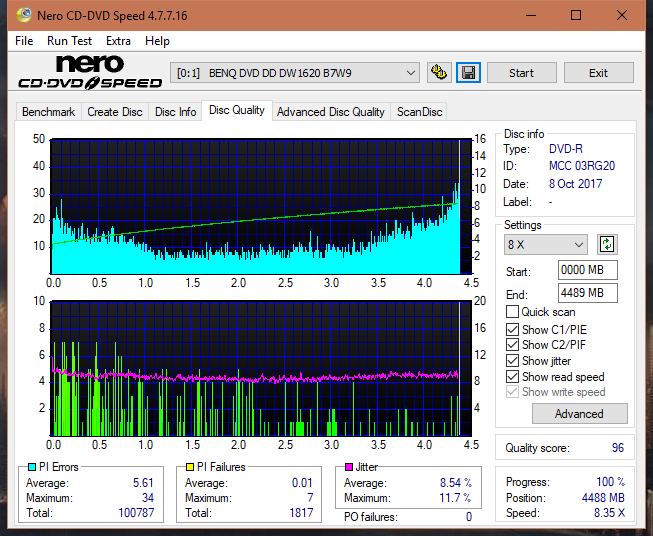Click the refresh speed settings icon
Screen dimensions: 653x536
[607, 244]
